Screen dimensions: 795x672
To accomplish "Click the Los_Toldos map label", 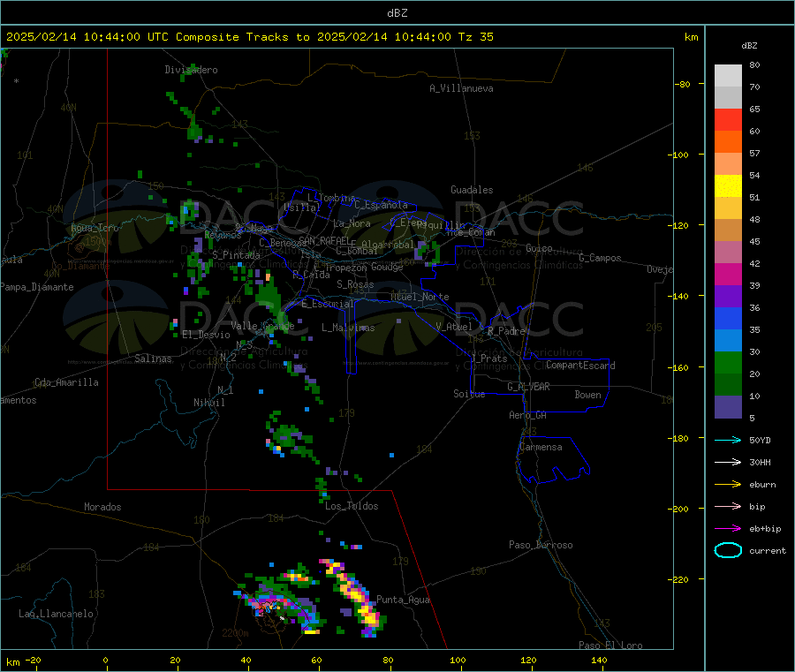I will [x=352, y=506].
